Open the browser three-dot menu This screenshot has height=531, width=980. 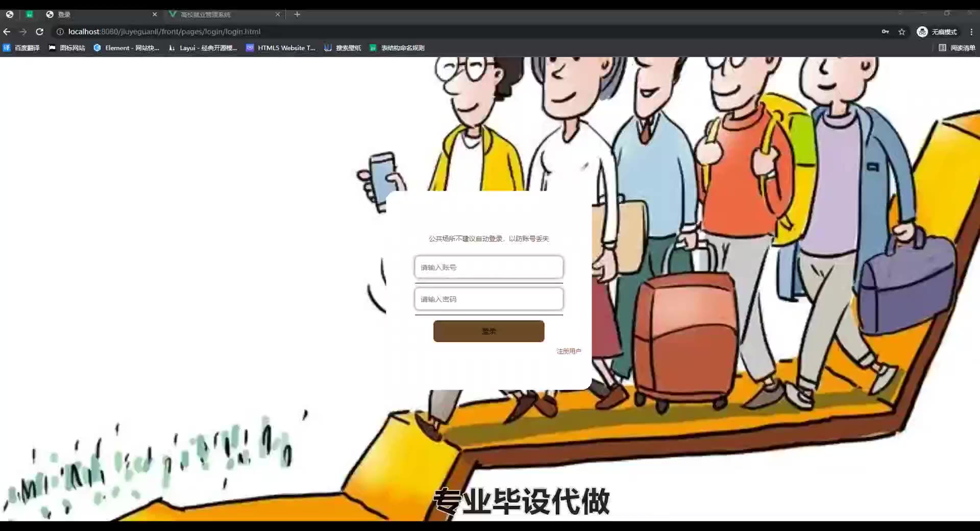point(971,32)
